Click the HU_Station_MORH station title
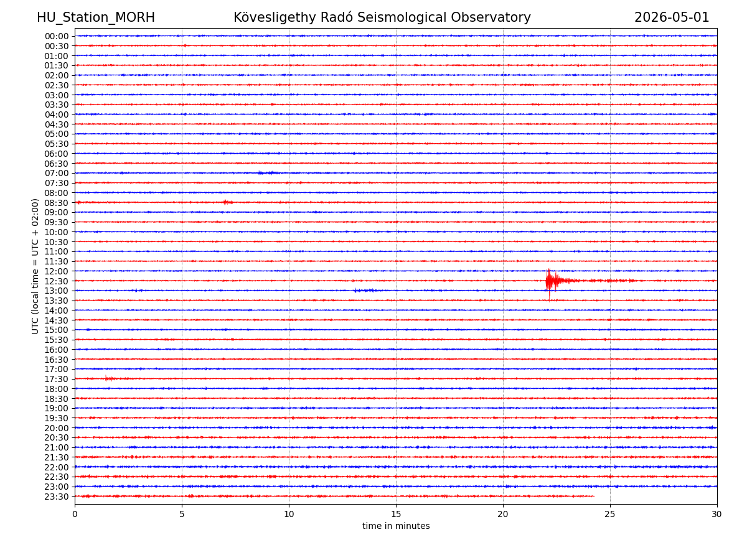 [x=96, y=17]
